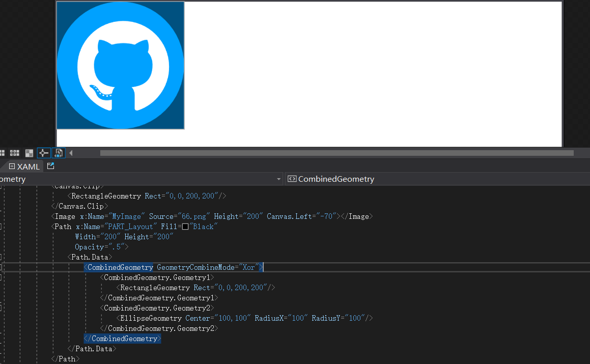Click the "Xor" value
This screenshot has height=364, width=590.
(248, 267)
